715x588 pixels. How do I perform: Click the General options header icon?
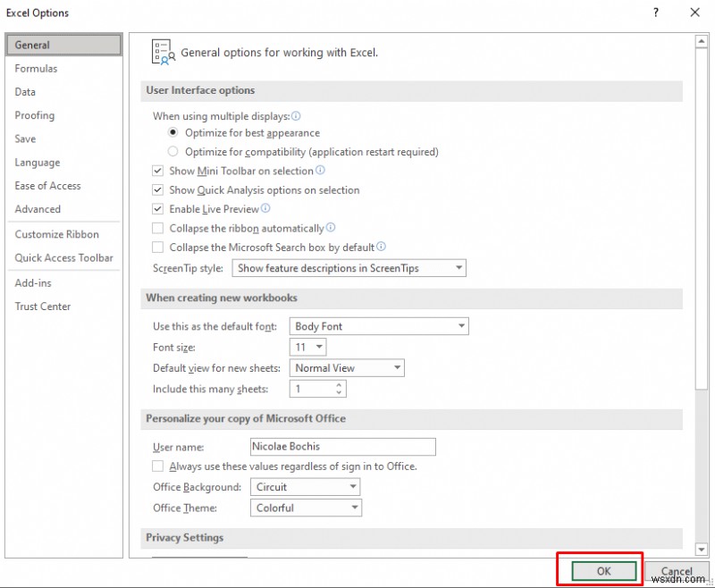[x=164, y=52]
